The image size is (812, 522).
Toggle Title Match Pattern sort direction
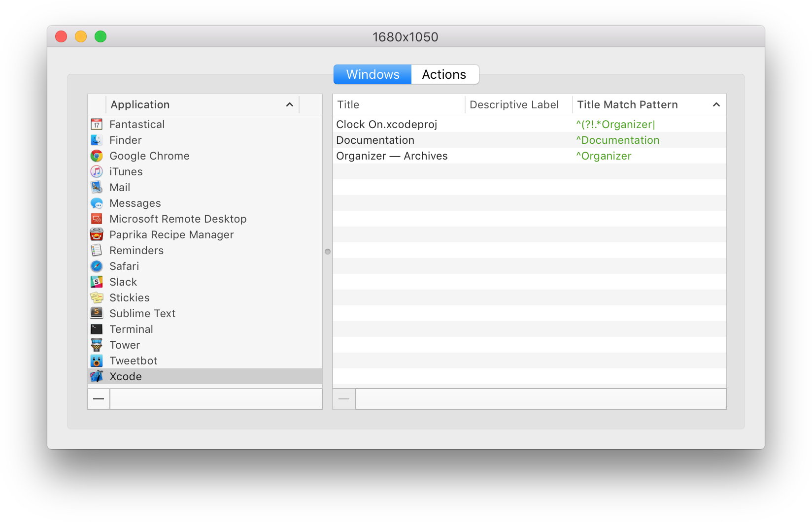pyautogui.click(x=717, y=104)
